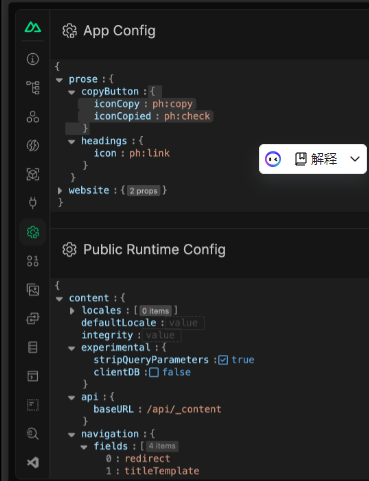Open the Plugins plug icon
The width and height of the screenshot is (369, 481).
pyautogui.click(x=33, y=202)
